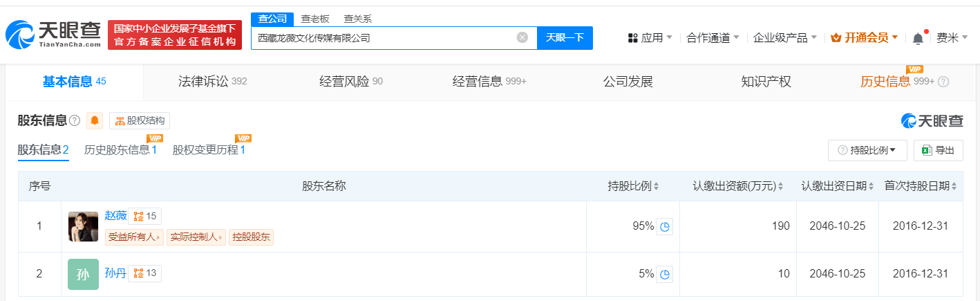The width and height of the screenshot is (980, 301).
Task: Clear the search box with X icon
Action: (522, 37)
